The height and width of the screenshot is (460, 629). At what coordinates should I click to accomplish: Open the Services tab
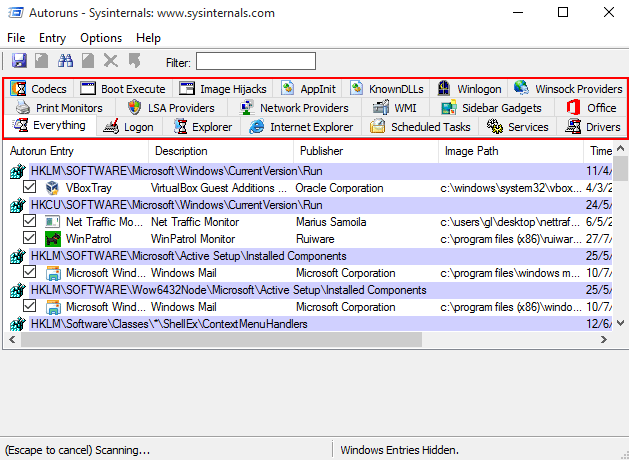(517, 127)
